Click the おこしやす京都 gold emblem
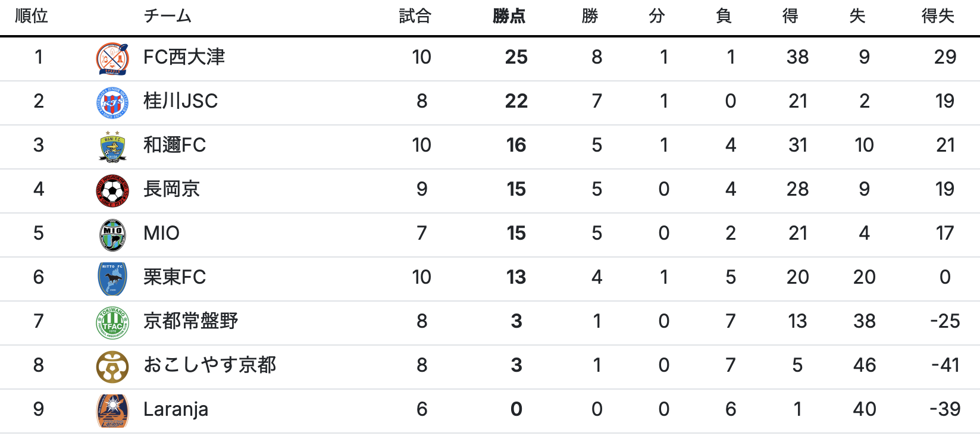The width and height of the screenshot is (980, 439). point(112,366)
